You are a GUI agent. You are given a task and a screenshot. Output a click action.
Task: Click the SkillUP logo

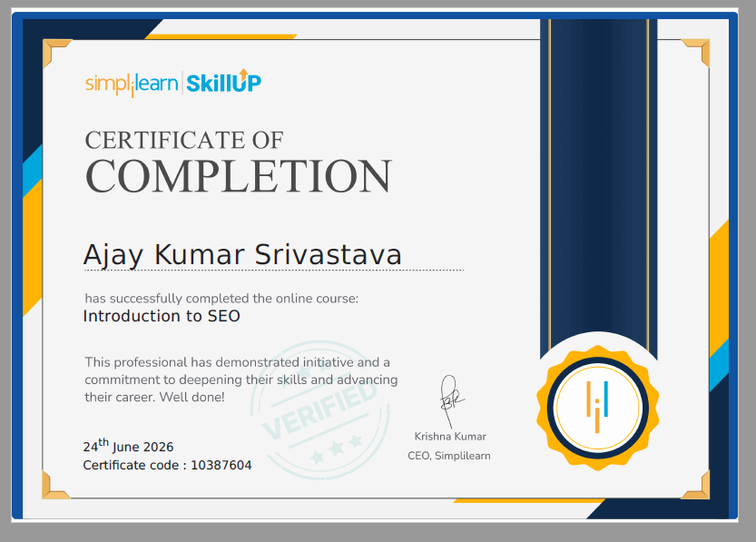coord(223,81)
